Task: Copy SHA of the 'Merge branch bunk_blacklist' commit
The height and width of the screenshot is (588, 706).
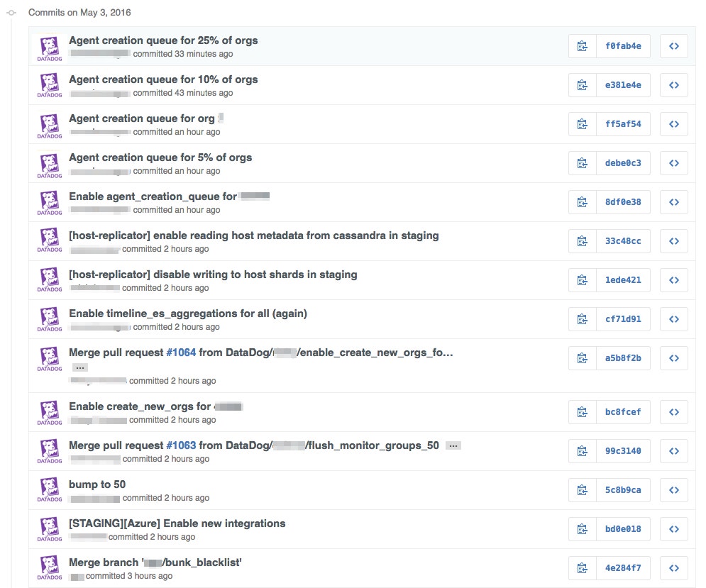Action: (582, 567)
